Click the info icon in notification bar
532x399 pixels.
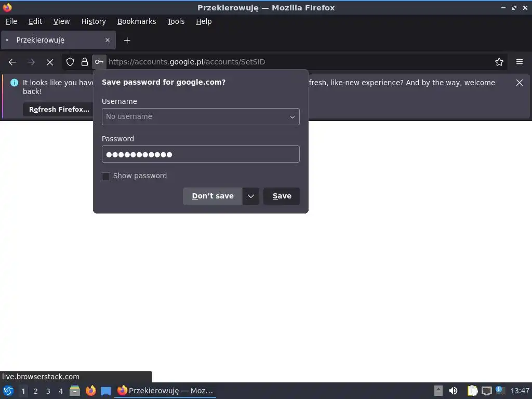14,83
